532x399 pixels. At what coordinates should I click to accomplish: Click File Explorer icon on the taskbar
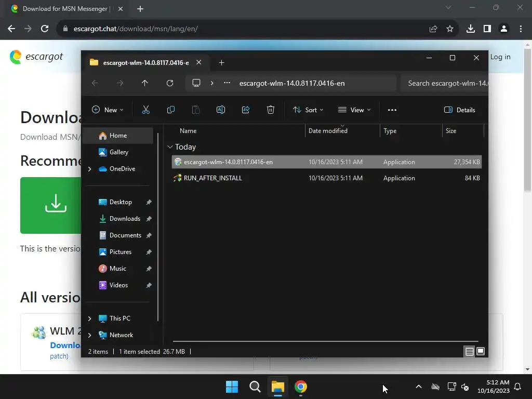tap(277, 387)
